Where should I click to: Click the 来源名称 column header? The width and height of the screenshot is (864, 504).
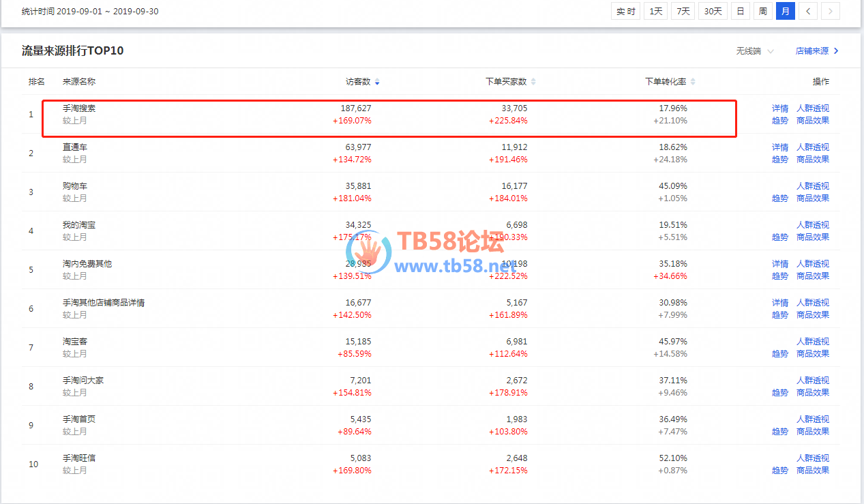(x=79, y=82)
